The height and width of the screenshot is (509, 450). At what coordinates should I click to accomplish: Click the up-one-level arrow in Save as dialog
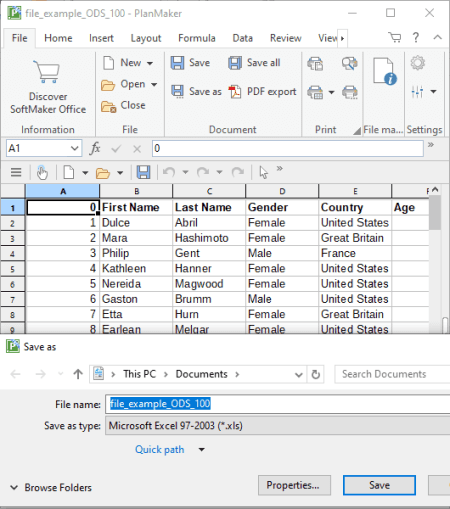click(x=78, y=374)
